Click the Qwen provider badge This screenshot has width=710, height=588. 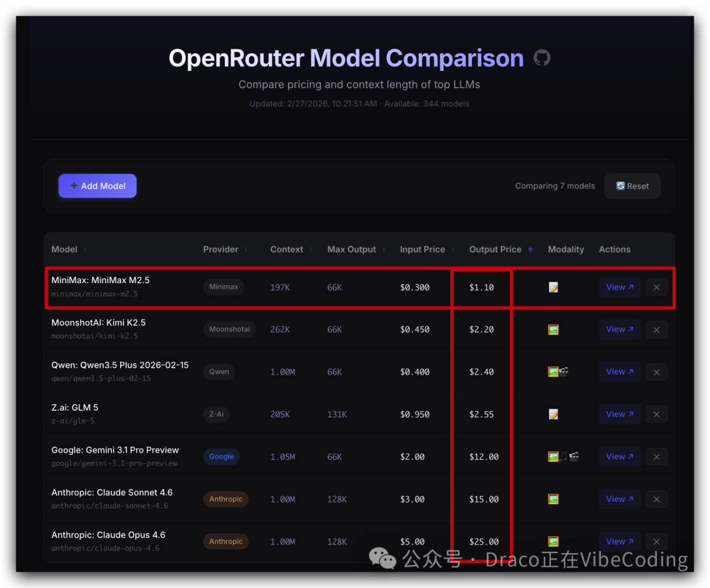click(x=219, y=372)
